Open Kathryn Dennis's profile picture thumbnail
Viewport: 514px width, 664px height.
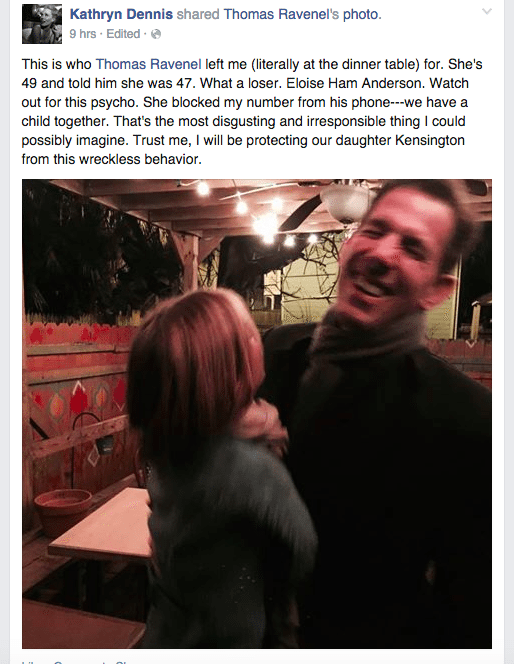click(x=42, y=24)
